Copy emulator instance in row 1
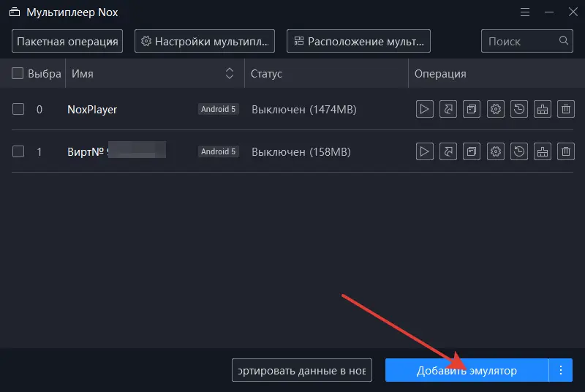This screenshot has height=392, width=585. coord(472,151)
